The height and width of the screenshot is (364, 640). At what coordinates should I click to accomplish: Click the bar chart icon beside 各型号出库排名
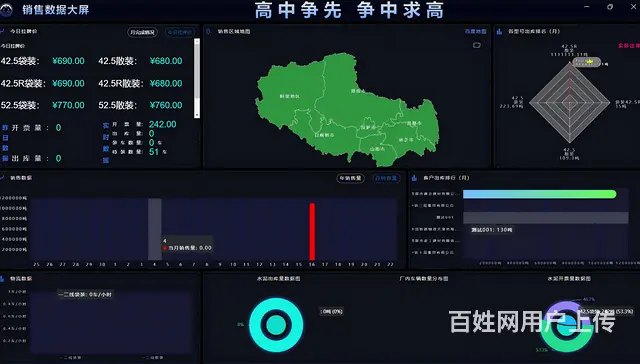pos(499,31)
